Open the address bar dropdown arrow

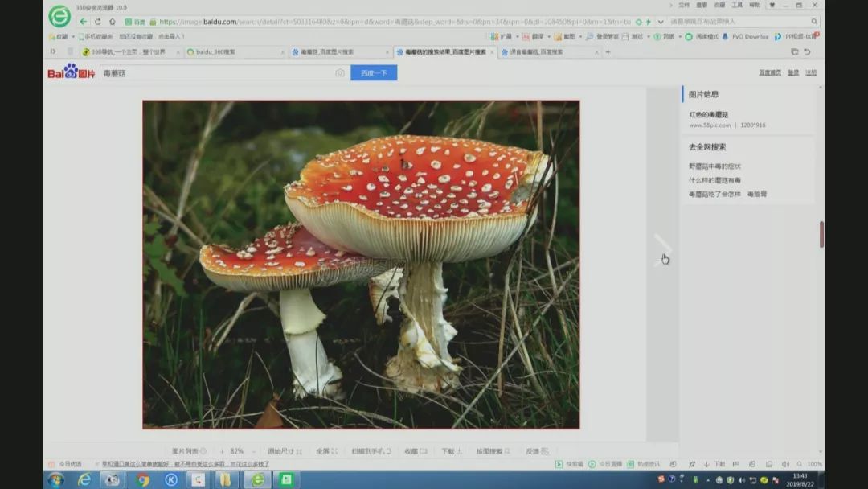[x=661, y=22]
